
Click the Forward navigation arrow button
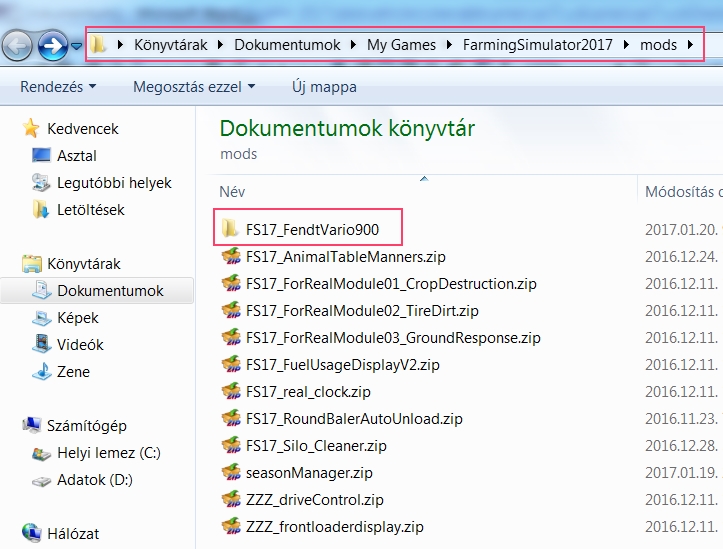[52, 45]
